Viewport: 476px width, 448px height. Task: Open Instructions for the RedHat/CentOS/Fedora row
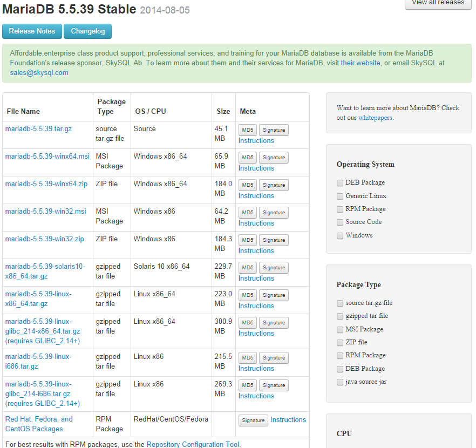(288, 420)
